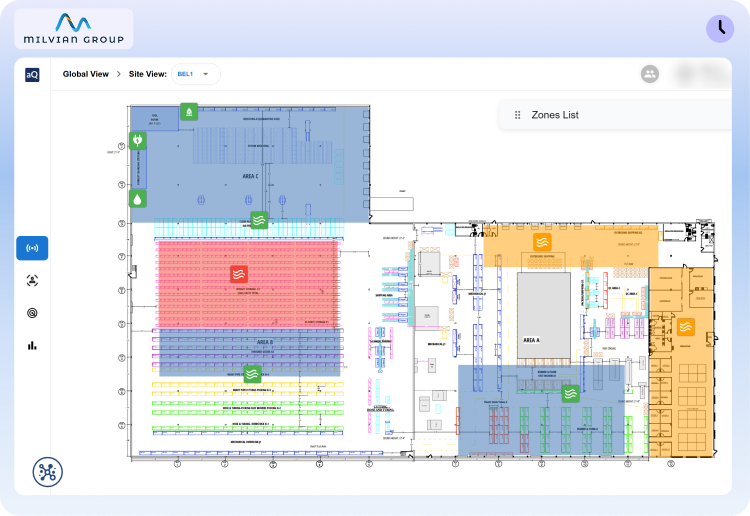Open the users group icon in the header
This screenshot has width=750, height=516.
click(650, 74)
